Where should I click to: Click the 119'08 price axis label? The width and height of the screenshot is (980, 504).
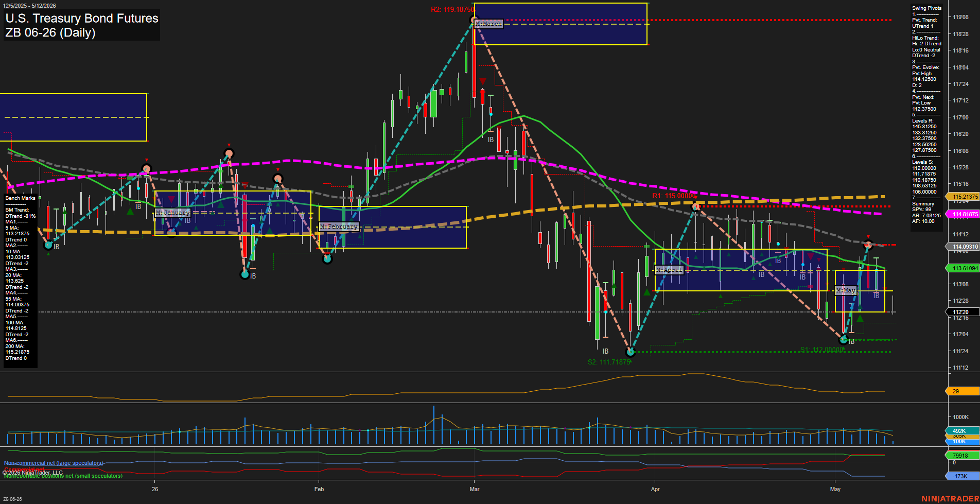[960, 17]
